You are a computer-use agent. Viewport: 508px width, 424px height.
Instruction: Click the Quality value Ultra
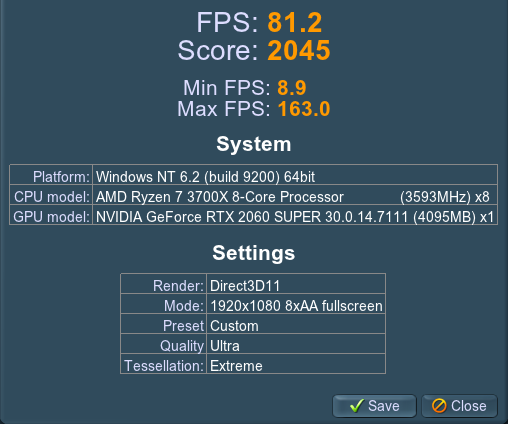click(x=225, y=346)
